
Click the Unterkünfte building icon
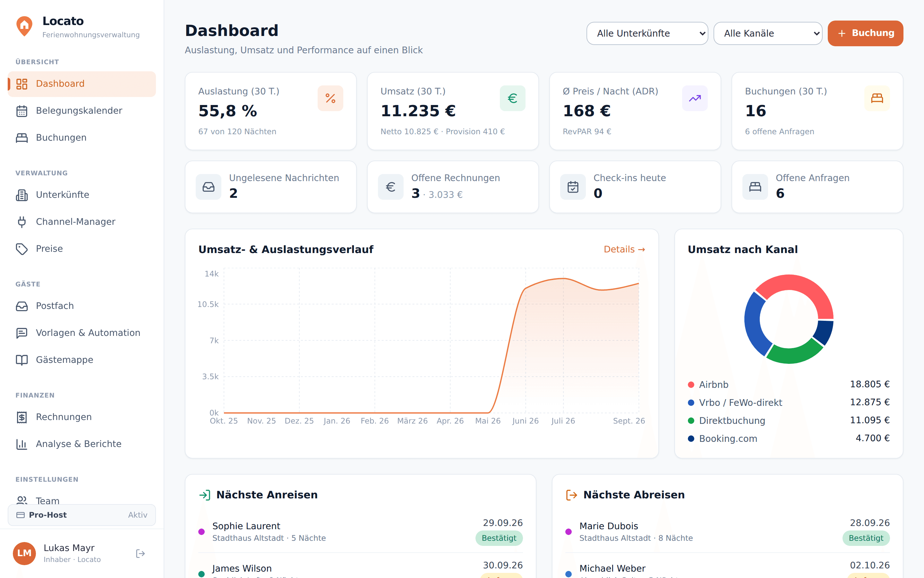22,195
